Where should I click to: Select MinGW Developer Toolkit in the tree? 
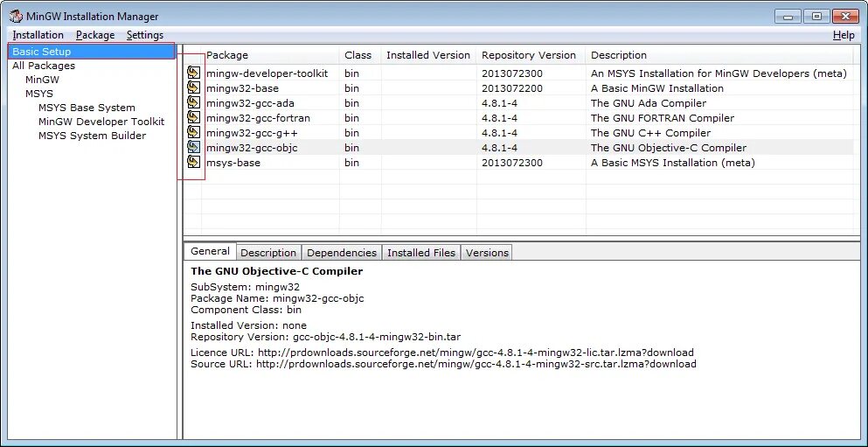click(101, 122)
